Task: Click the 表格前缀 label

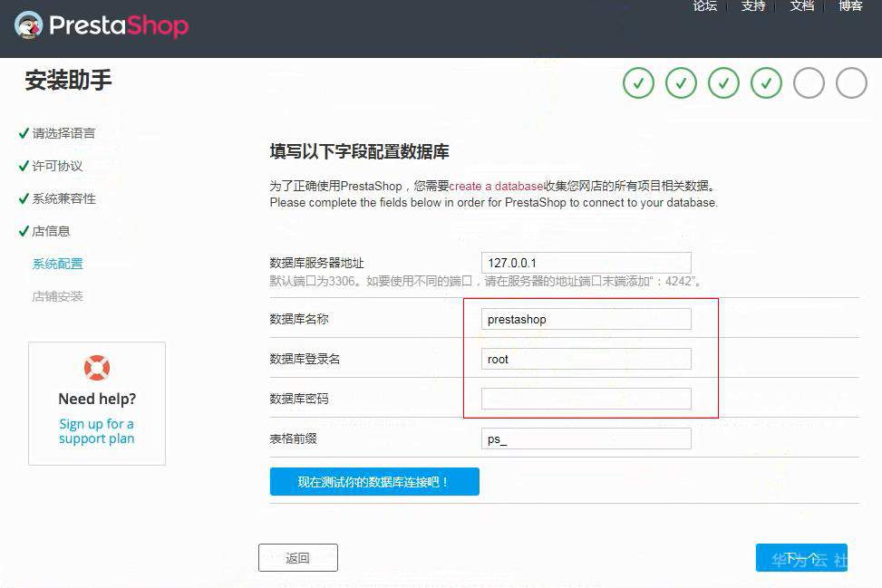Action: click(x=293, y=439)
